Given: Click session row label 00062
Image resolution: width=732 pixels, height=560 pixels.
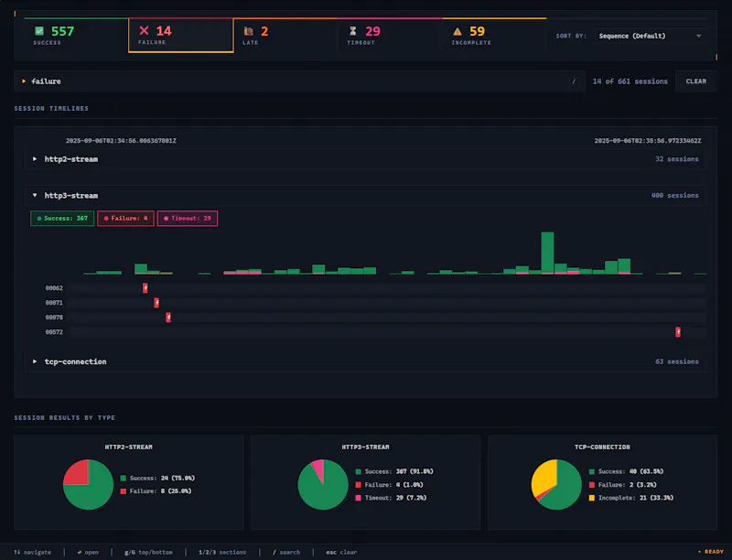Looking at the screenshot, I should (54, 288).
